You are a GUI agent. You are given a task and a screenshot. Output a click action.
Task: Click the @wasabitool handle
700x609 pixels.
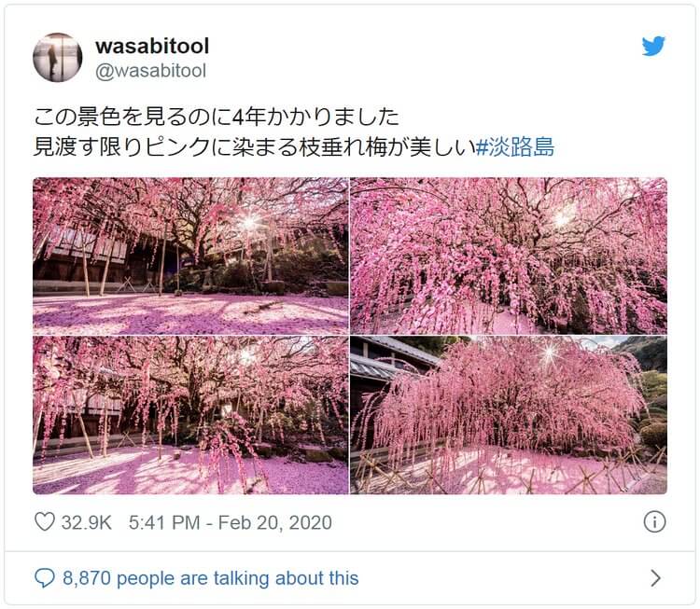coord(151,71)
